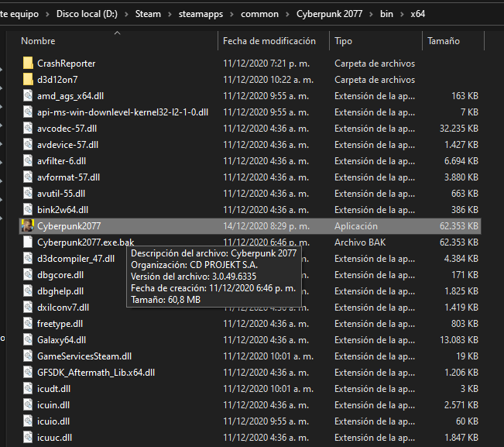This screenshot has height=447, width=504.
Task: Select the avformat-57.dll file icon
Action: pos(28,177)
